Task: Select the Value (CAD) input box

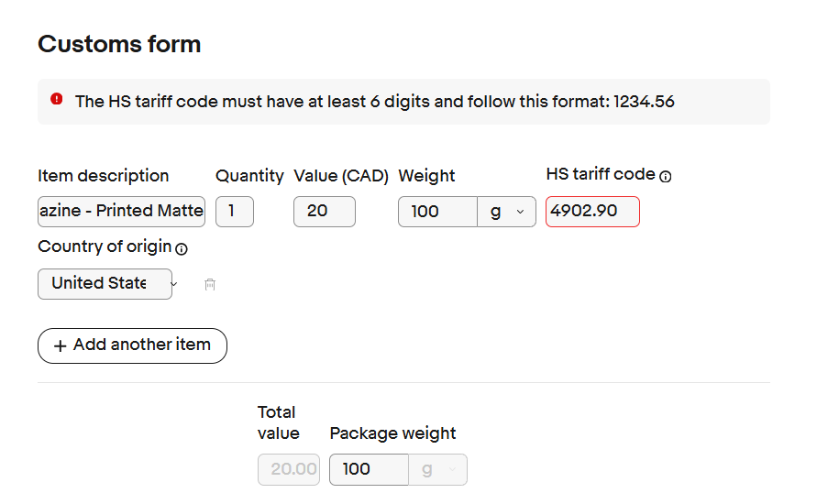Action: tap(324, 212)
